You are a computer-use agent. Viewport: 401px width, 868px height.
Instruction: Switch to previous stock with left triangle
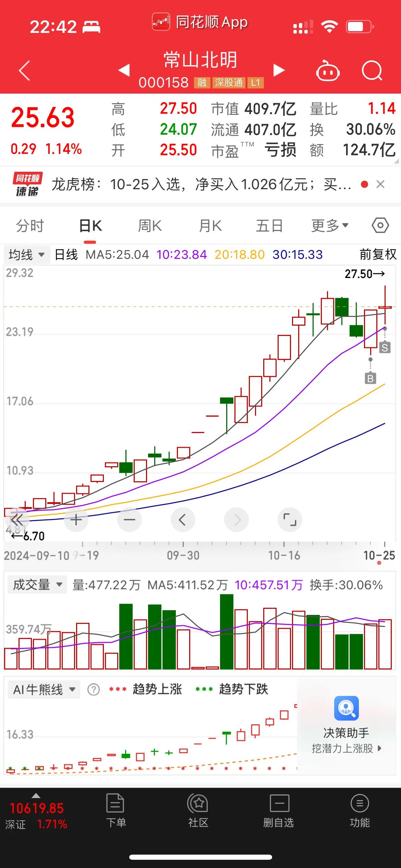(x=124, y=70)
